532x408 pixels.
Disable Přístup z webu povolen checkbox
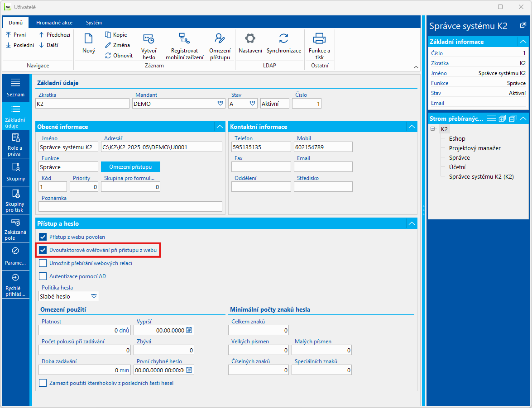(43, 237)
